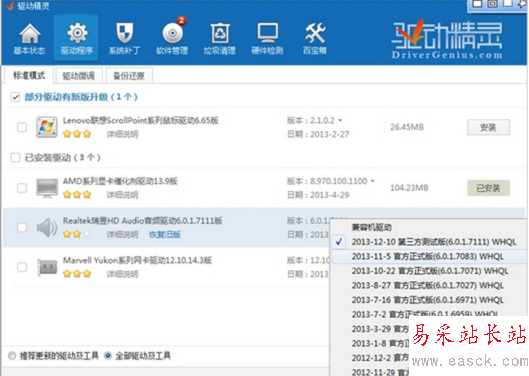Screen dimensions: 529x376
Task: Click the 安装 button for Lenovo driver
Action: [x=488, y=128]
